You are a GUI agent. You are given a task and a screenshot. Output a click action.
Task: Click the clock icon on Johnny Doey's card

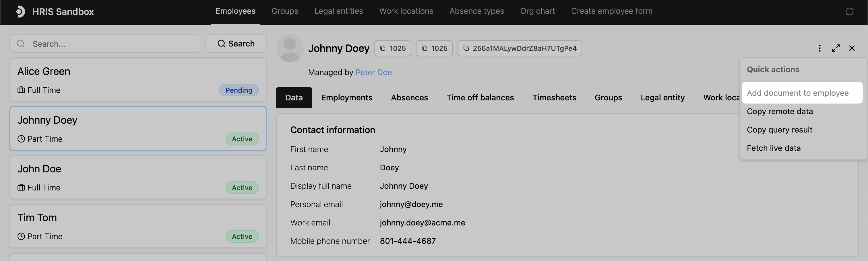tap(21, 139)
